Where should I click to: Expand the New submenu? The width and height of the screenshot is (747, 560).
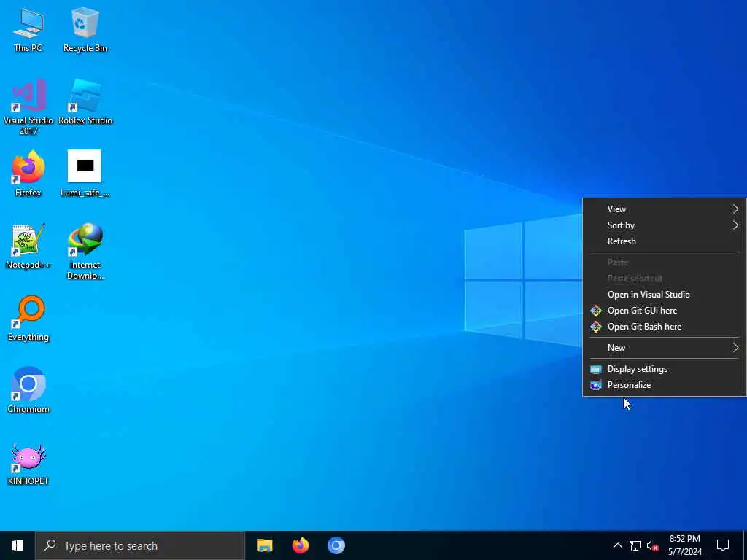click(x=664, y=348)
